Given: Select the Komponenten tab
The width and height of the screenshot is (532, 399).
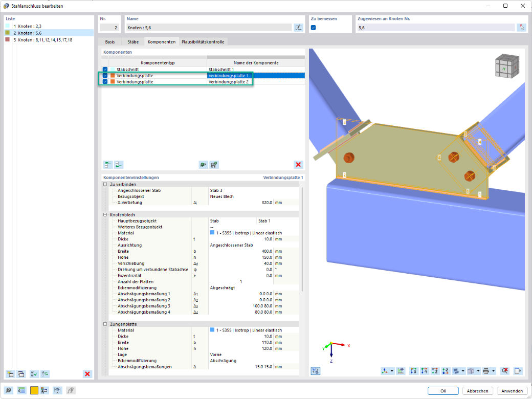Looking at the screenshot, I should (x=162, y=42).
